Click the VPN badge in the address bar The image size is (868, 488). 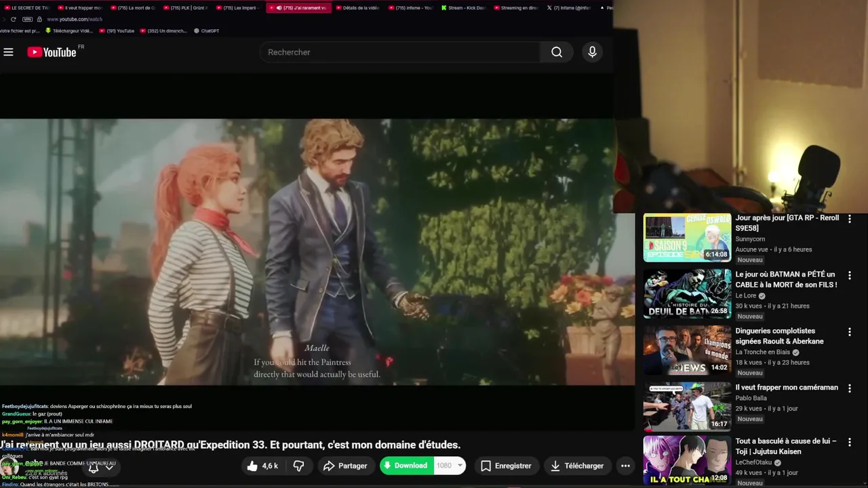pos(27,19)
